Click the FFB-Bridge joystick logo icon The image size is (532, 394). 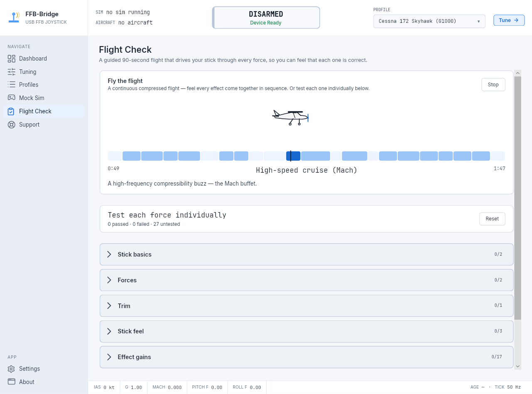pos(14,17)
